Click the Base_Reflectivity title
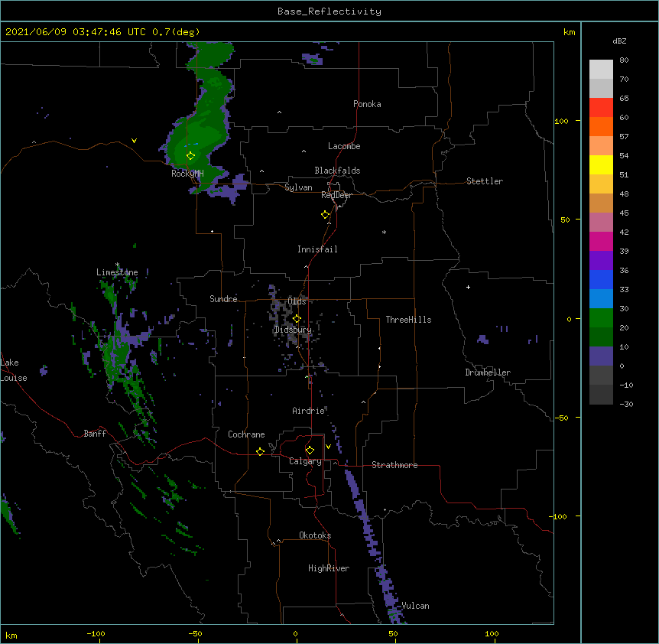The height and width of the screenshot is (644, 659). point(329,11)
